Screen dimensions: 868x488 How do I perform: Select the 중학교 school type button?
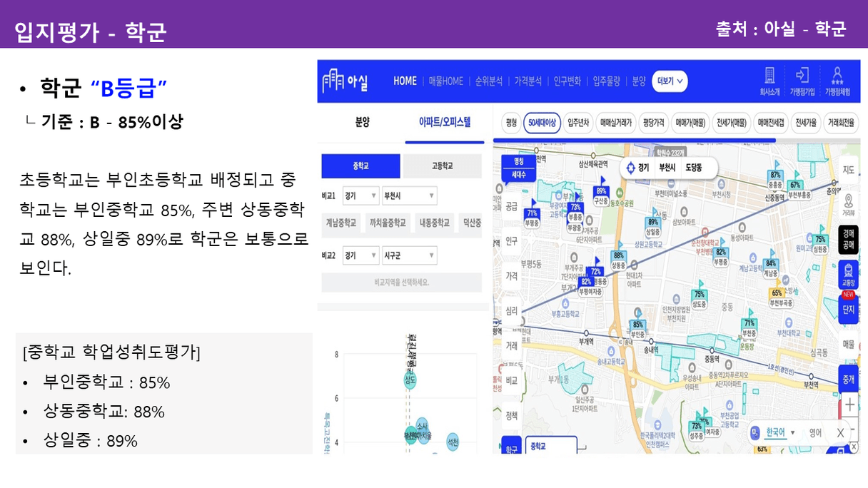[360, 166]
